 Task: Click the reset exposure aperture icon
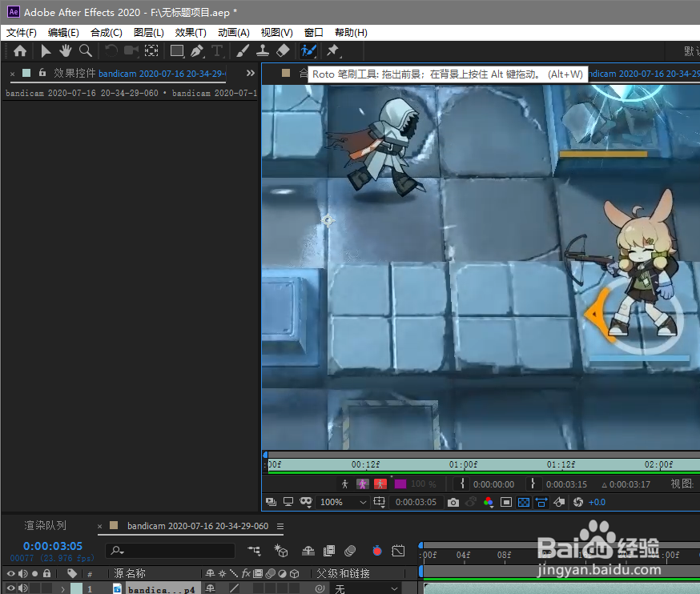[x=578, y=503]
